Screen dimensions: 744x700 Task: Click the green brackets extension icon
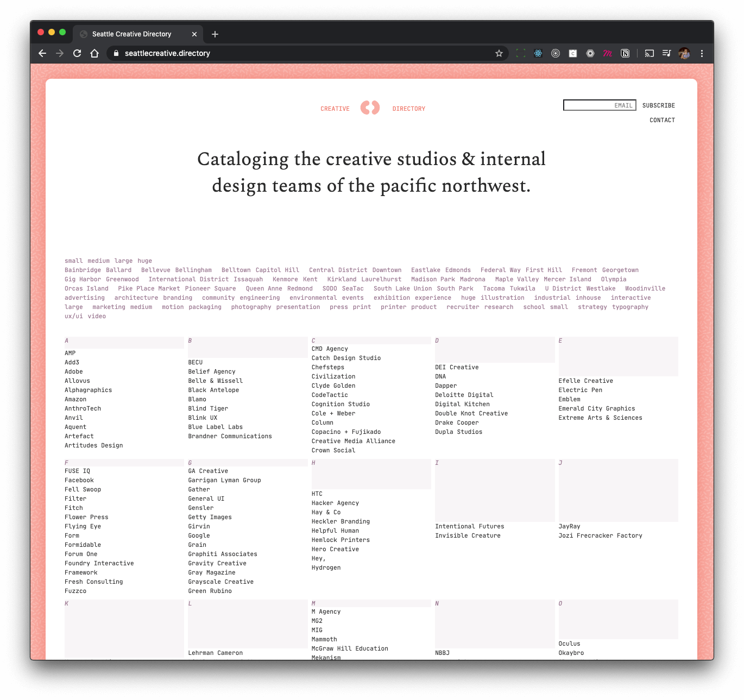coord(521,53)
